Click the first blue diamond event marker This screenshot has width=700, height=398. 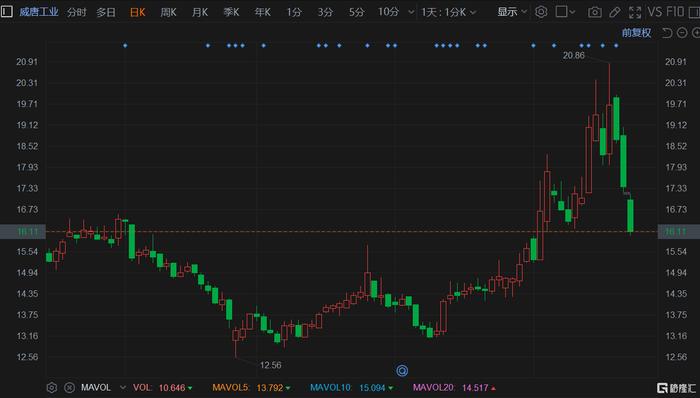[x=125, y=46]
